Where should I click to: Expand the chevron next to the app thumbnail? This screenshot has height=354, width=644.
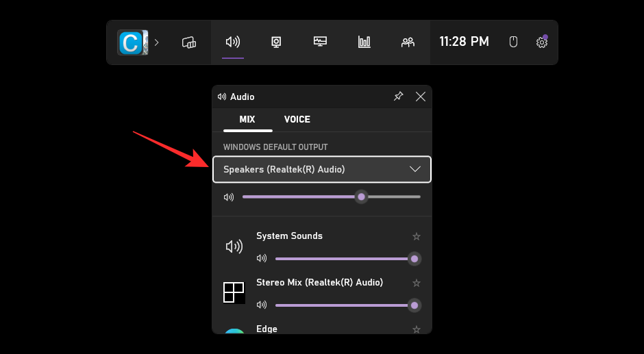tap(156, 42)
